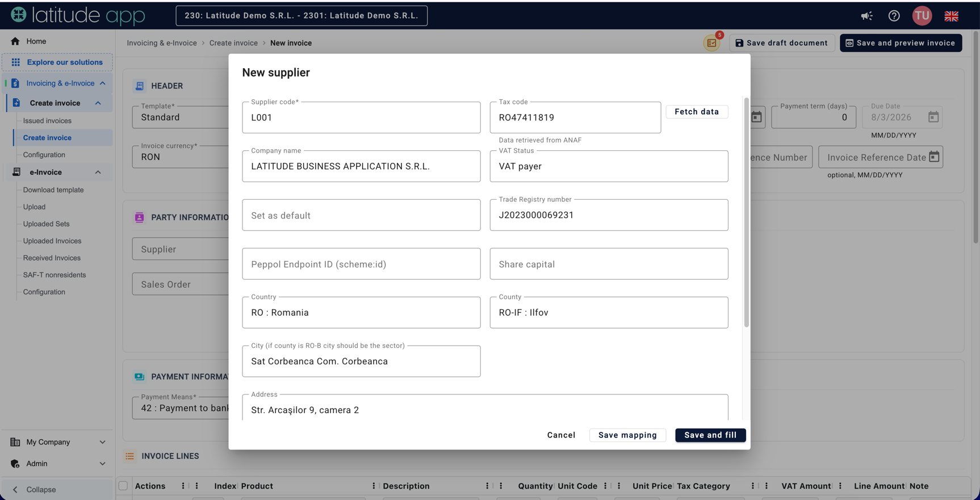Collapse the Invoicing & e-Invoice section
Viewport: 980px width, 500px height.
pyautogui.click(x=103, y=83)
